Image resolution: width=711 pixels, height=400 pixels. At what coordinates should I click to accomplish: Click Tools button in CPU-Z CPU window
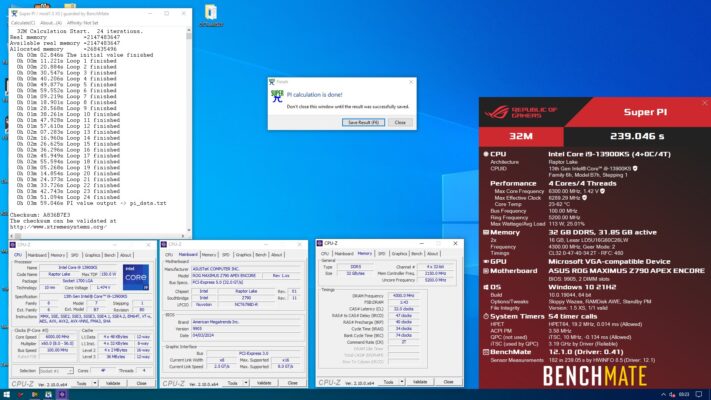click(81, 383)
